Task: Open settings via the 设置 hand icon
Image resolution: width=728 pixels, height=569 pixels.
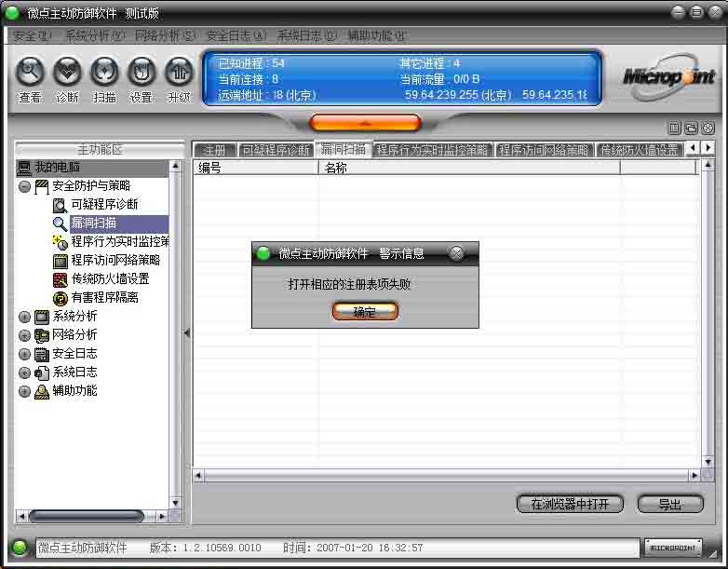Action: click(142, 72)
